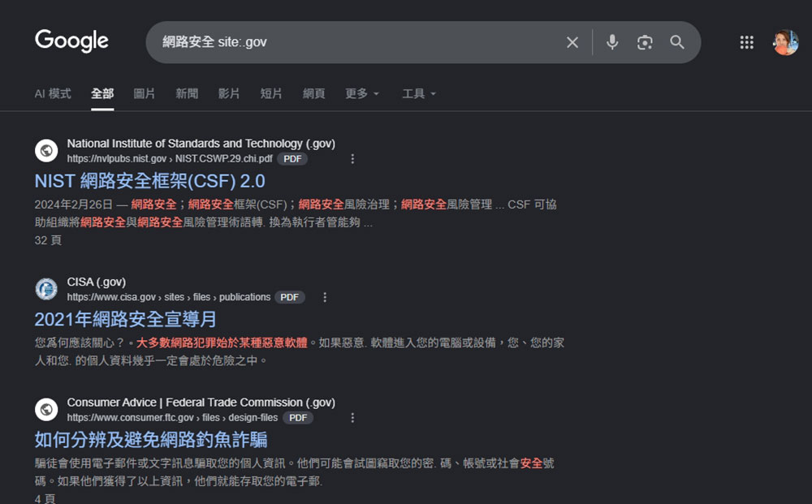The height and width of the screenshot is (504, 812).
Task: Click the NIST result globe favicon
Action: click(x=46, y=151)
